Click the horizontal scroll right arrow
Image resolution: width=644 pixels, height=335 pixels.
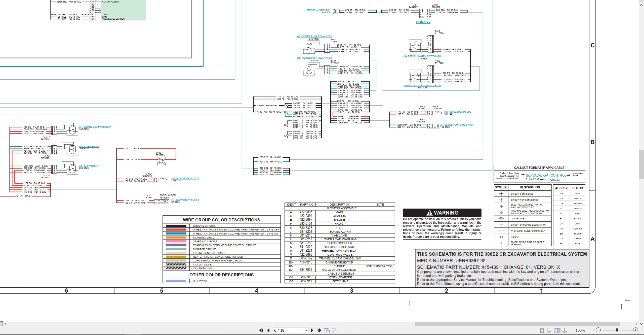[x=636, y=324]
